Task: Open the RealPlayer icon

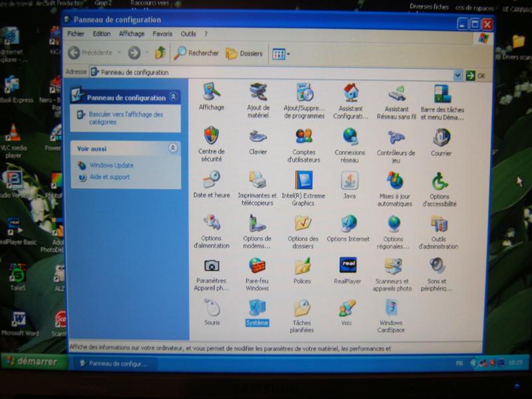Action: point(348,266)
